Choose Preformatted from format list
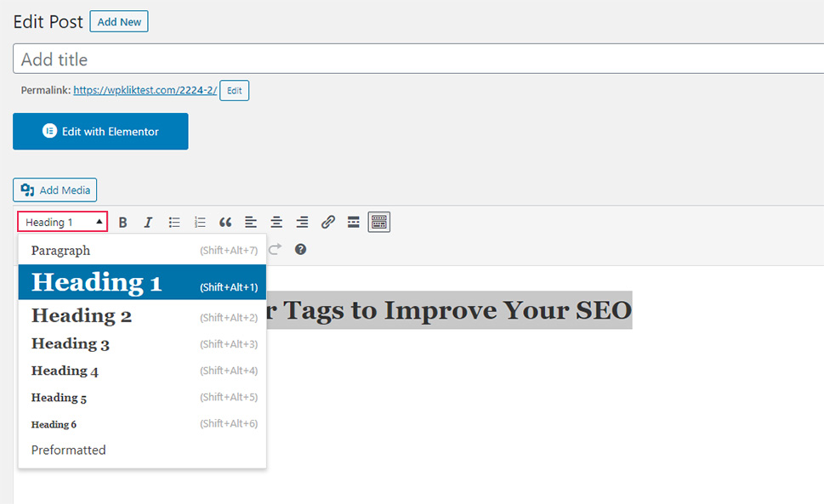Image resolution: width=824 pixels, height=504 pixels. (x=142, y=450)
